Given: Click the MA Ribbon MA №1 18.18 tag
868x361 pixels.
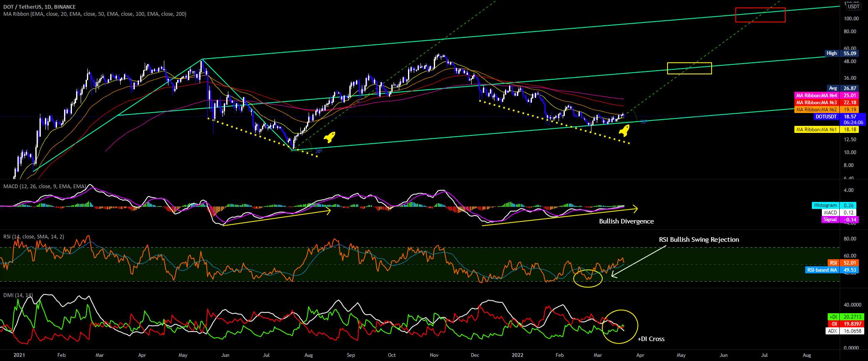Looking at the screenshot, I should pos(826,130).
